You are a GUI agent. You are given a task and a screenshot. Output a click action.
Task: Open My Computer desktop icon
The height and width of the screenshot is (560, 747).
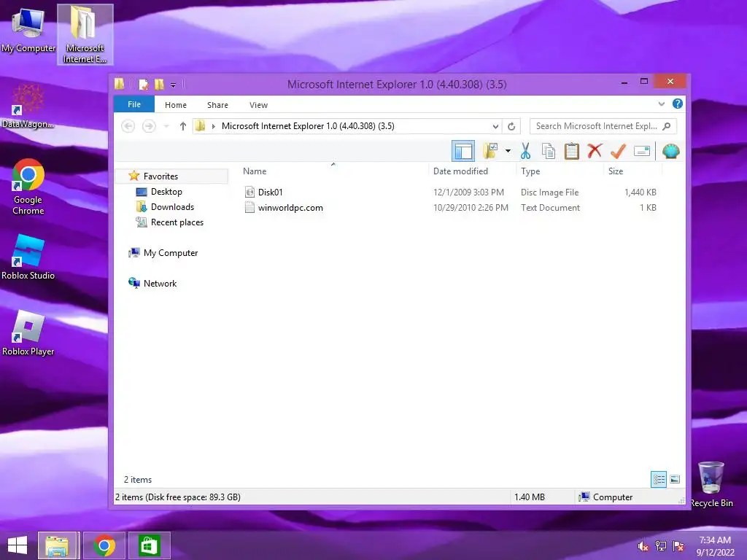point(28,30)
